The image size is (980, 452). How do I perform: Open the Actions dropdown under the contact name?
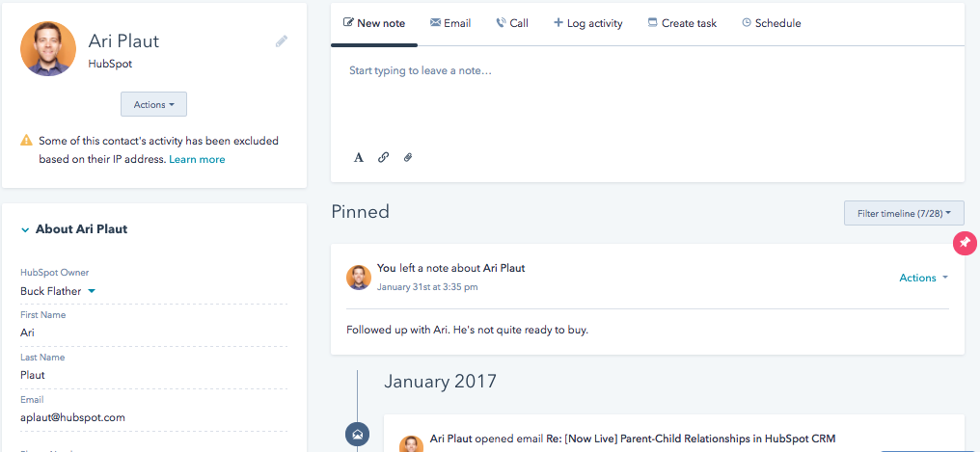153,104
